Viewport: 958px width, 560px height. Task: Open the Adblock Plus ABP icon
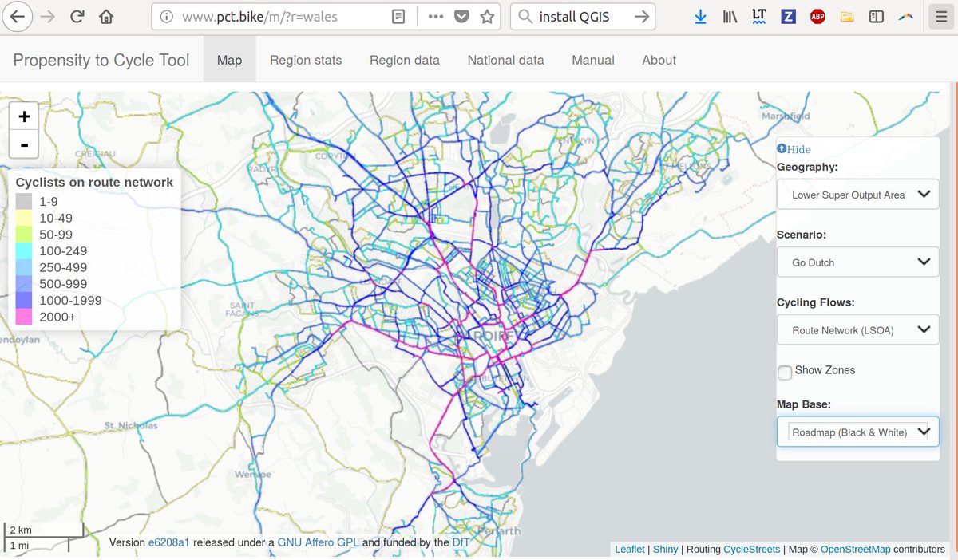(817, 17)
